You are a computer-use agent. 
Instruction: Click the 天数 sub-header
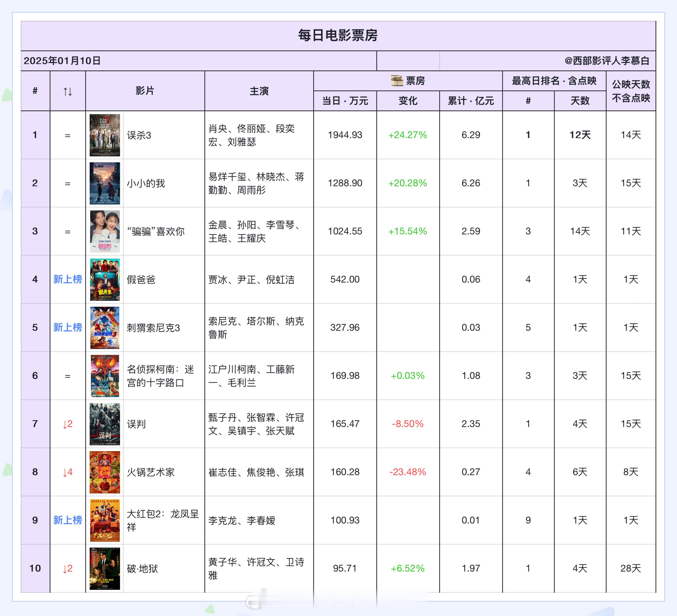[x=580, y=101]
